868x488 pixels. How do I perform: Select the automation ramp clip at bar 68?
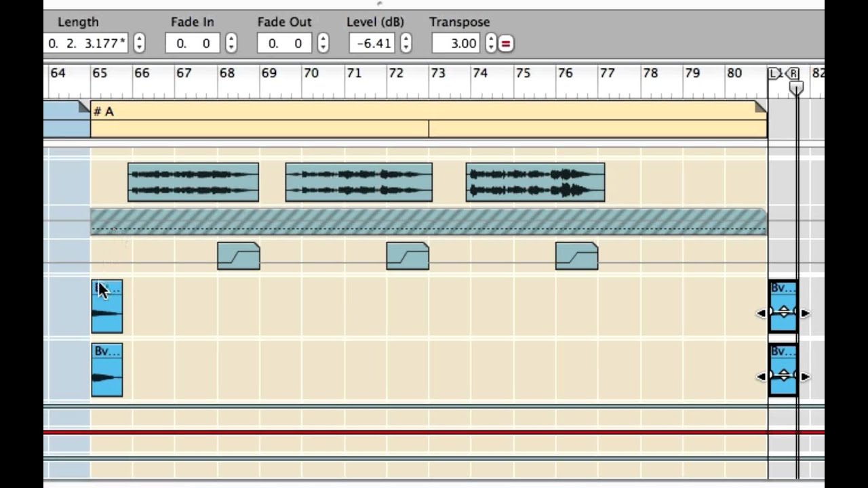[239, 256]
